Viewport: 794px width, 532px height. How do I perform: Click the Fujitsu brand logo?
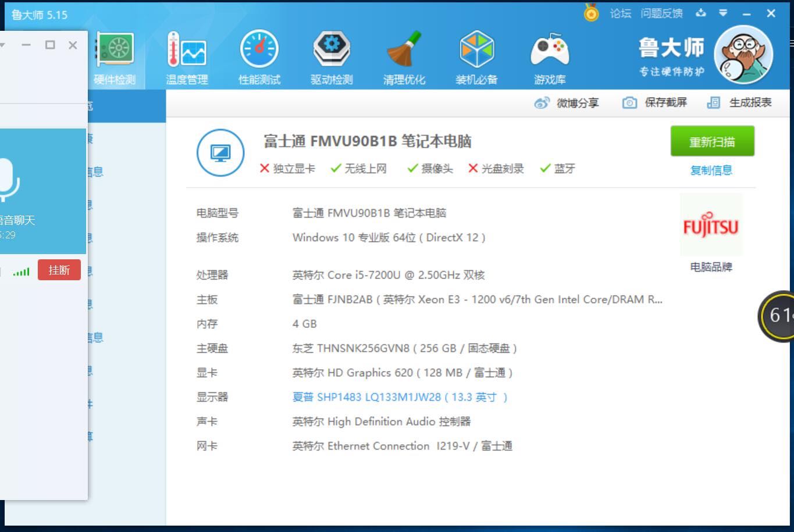tap(711, 225)
